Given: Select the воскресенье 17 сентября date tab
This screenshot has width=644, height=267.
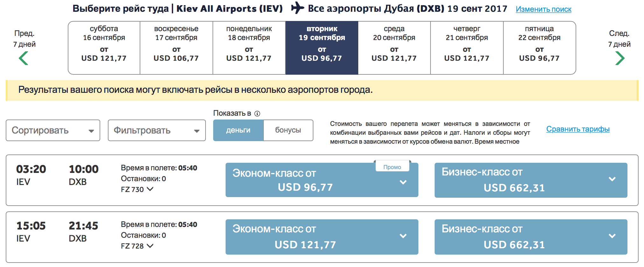Looking at the screenshot, I should click(176, 48).
